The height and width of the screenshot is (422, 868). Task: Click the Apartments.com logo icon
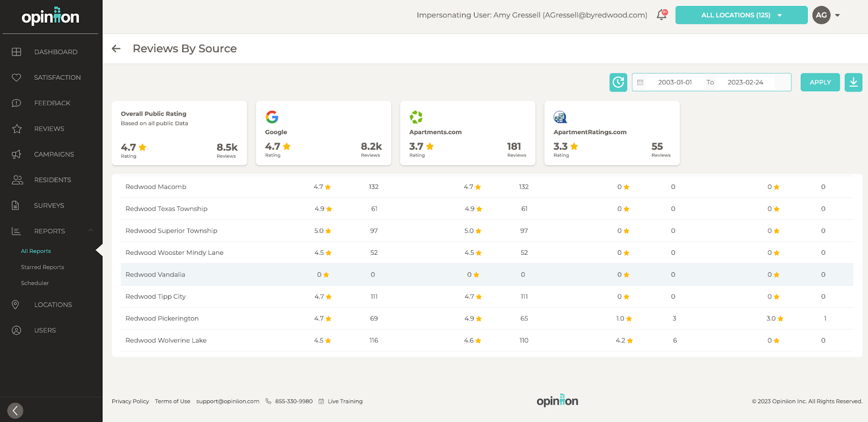[x=416, y=117]
